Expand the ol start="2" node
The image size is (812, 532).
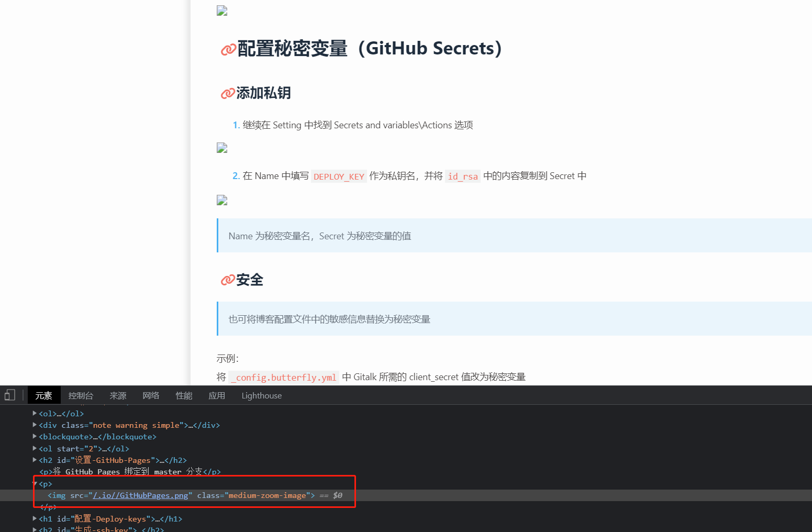(x=35, y=449)
